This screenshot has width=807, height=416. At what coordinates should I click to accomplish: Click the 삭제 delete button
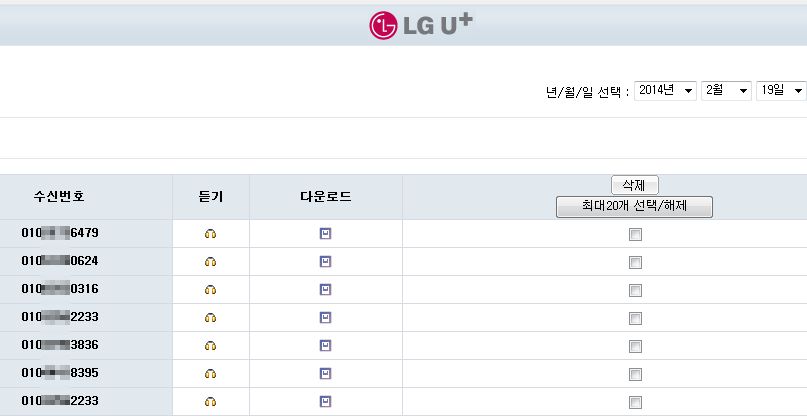[x=635, y=185]
